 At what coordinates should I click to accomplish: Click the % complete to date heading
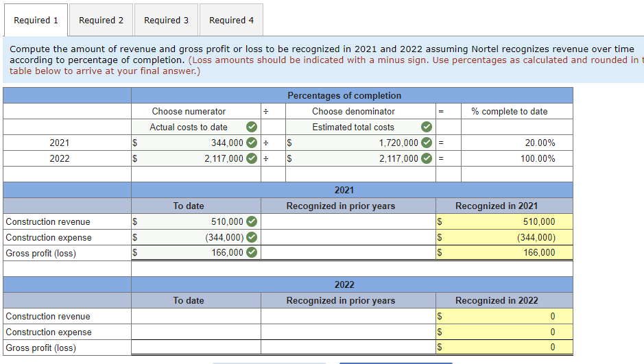tap(510, 111)
